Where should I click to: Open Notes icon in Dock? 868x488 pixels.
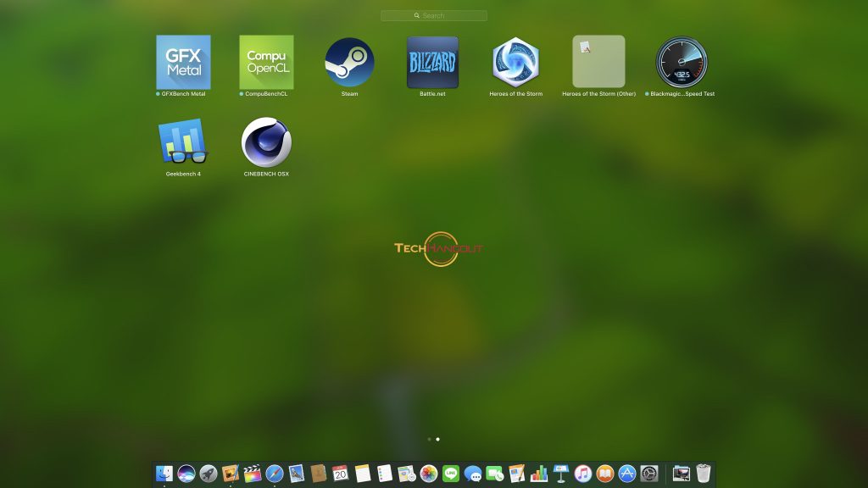tap(363, 474)
